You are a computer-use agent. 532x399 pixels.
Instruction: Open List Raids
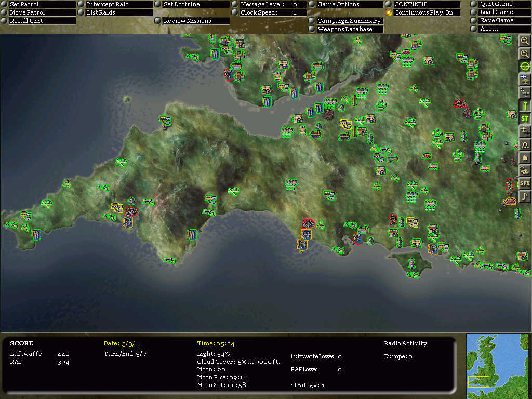point(115,12)
